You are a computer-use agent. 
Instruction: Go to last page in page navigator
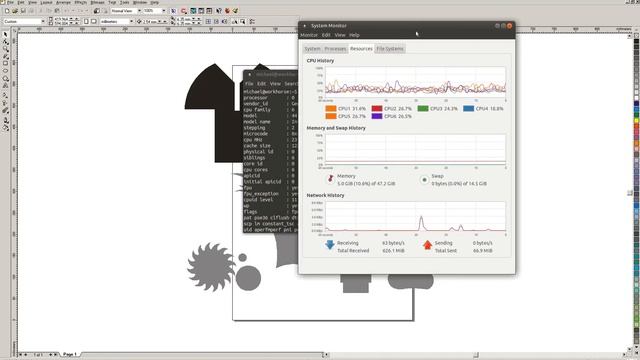56,355
